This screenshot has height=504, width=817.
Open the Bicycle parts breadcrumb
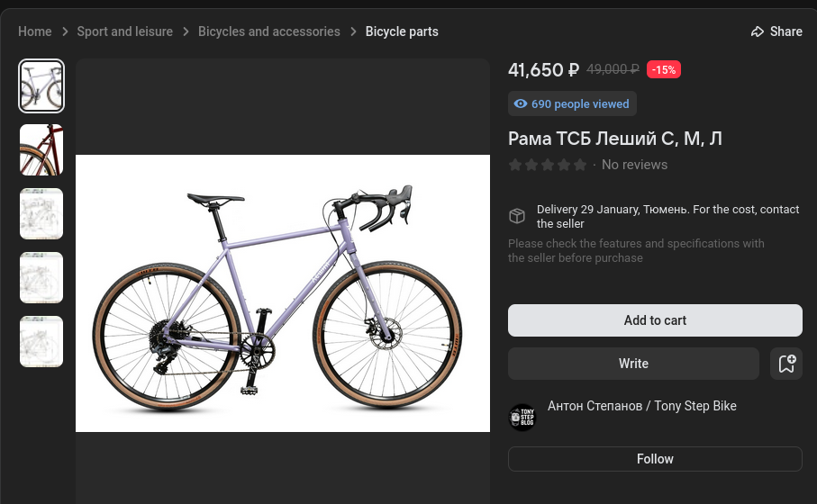click(402, 31)
